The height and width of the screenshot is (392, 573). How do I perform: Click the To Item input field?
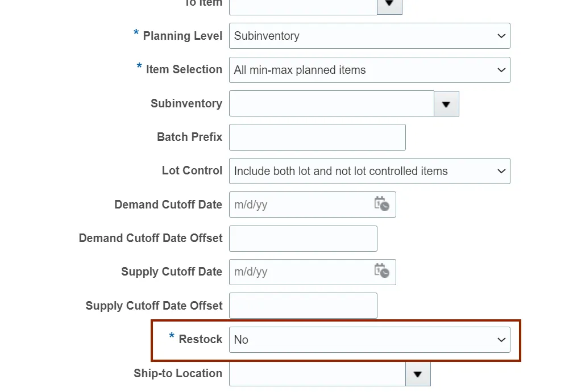[x=303, y=5]
